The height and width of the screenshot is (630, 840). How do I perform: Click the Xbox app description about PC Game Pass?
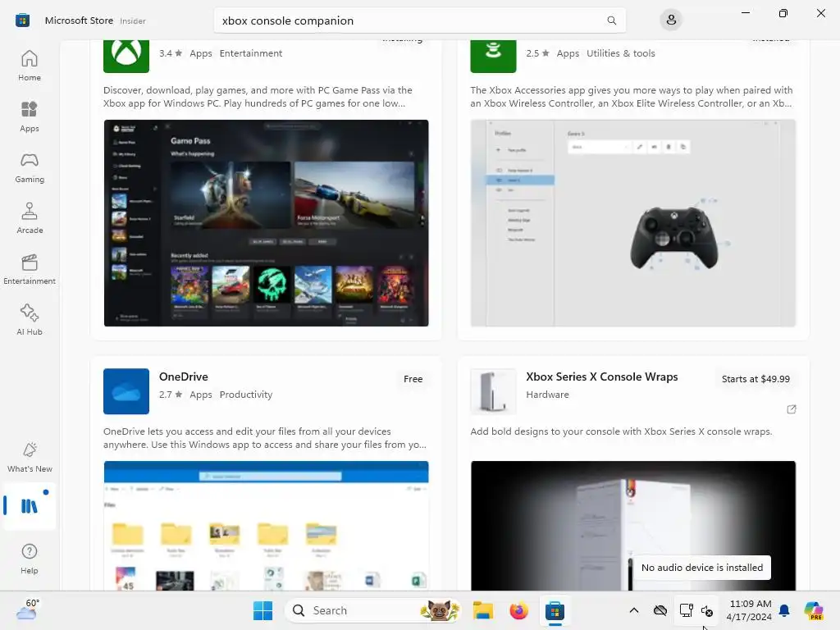pos(258,97)
